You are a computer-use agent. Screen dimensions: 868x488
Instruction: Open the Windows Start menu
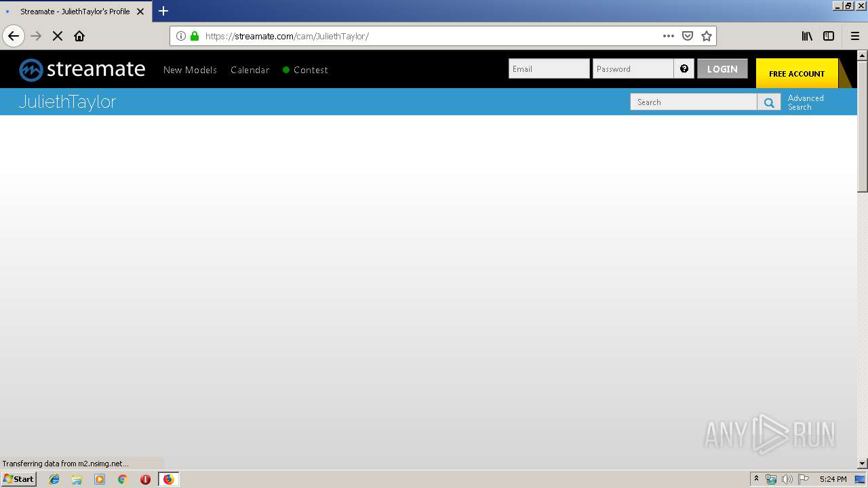tap(18, 479)
